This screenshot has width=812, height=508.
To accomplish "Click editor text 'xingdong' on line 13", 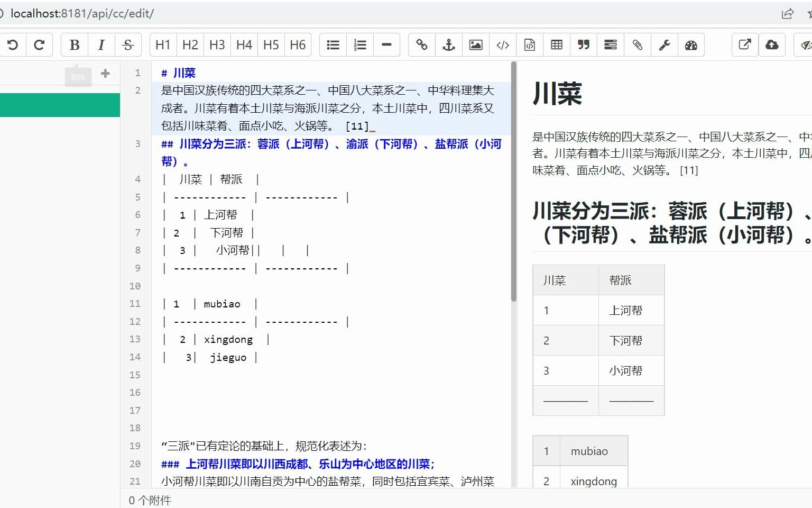I will 228,339.
